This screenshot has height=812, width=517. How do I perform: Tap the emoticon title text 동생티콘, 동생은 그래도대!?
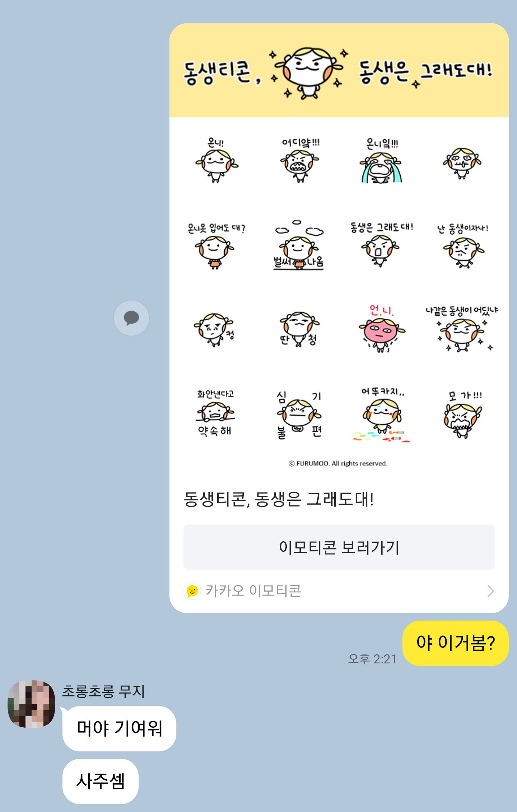[279, 499]
